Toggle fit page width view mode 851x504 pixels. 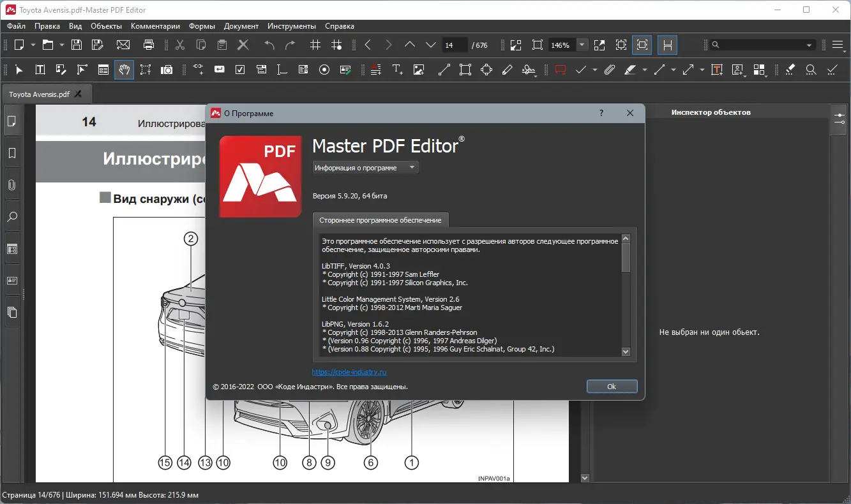coord(667,45)
